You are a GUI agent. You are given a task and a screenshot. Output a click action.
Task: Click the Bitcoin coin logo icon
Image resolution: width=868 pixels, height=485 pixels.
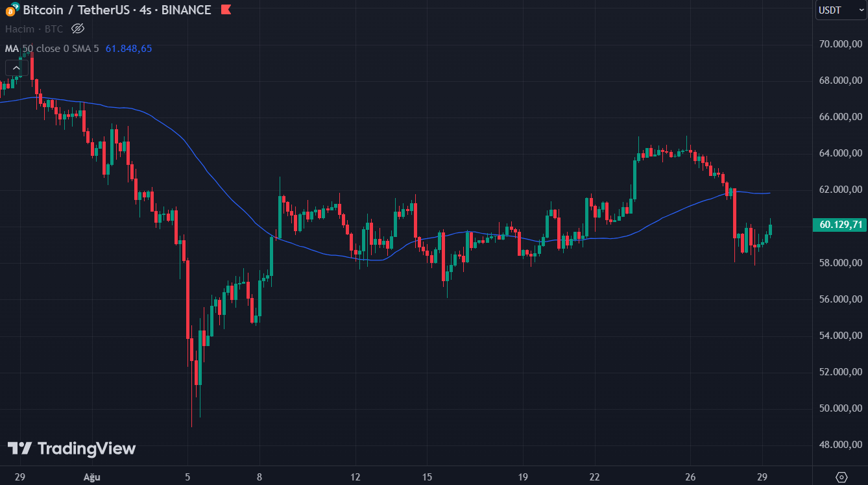(12, 10)
